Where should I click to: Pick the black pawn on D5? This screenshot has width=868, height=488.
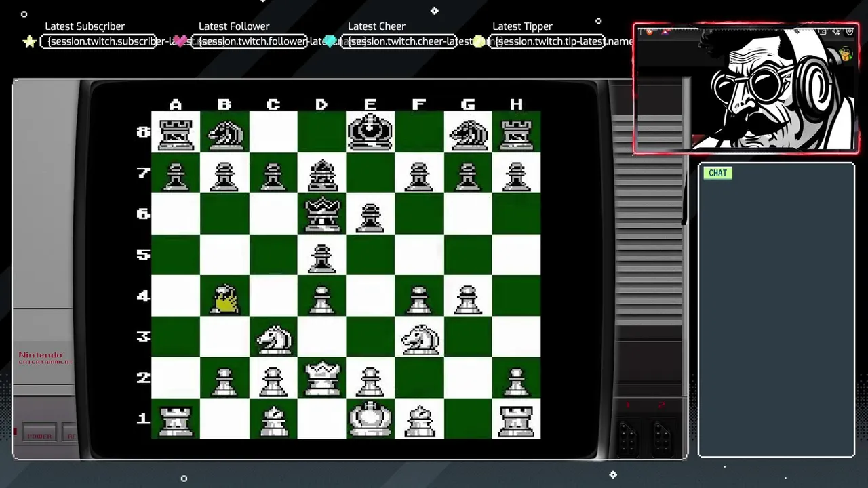click(x=322, y=258)
